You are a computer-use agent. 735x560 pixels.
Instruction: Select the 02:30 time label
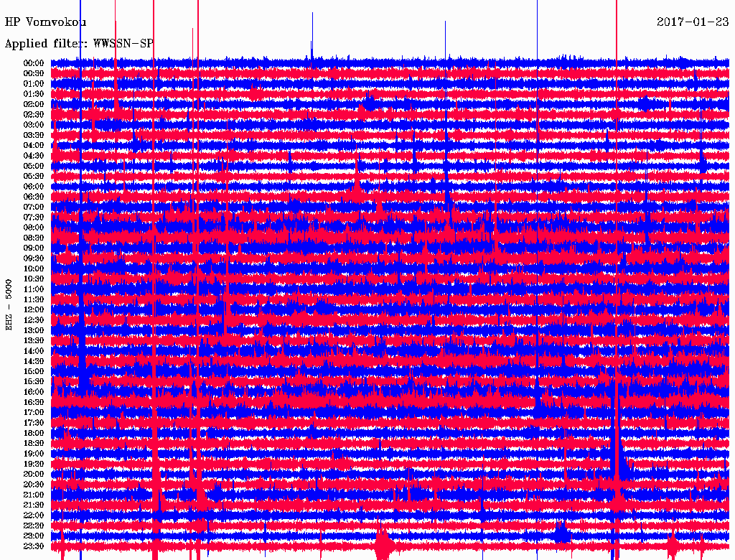pyautogui.click(x=34, y=114)
